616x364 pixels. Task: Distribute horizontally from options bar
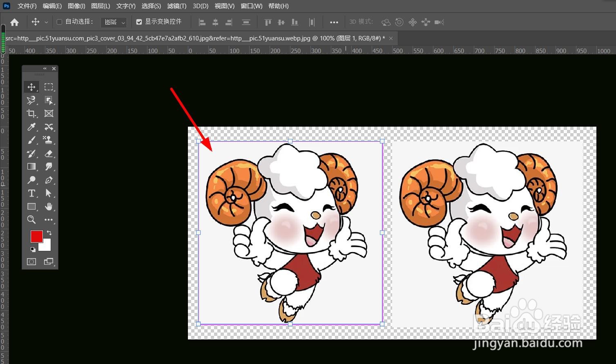(312, 22)
